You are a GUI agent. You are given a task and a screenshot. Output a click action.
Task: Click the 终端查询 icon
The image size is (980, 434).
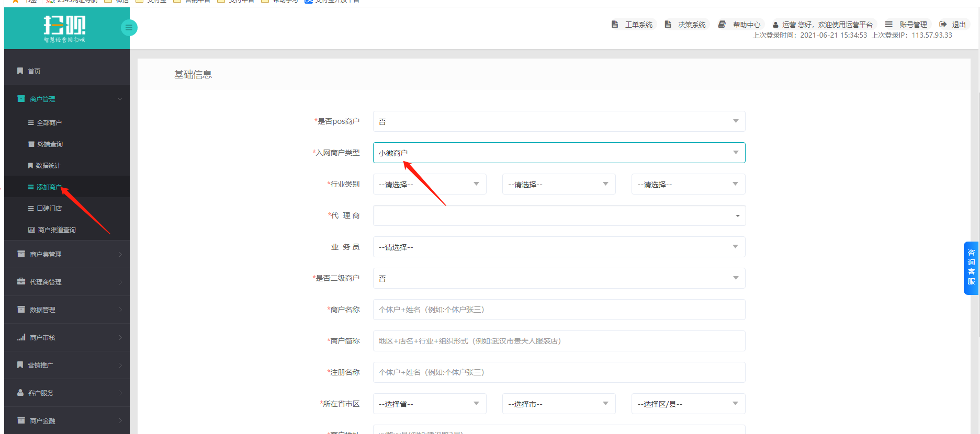[31, 144]
